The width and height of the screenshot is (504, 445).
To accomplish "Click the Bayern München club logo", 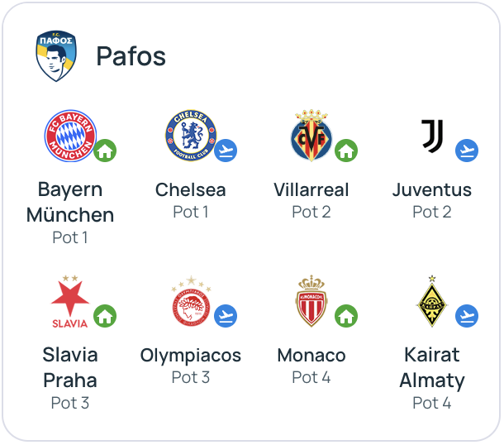I will [x=70, y=136].
